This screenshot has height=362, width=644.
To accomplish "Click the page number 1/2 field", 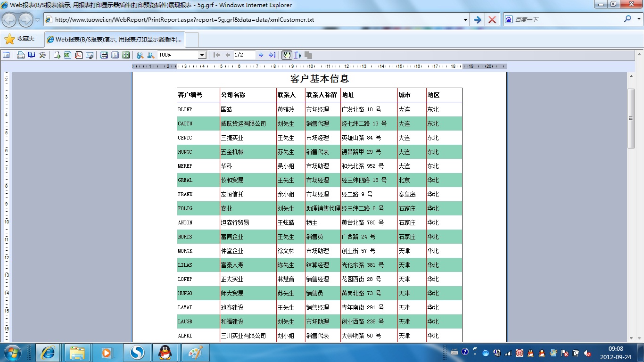I will coord(244,55).
